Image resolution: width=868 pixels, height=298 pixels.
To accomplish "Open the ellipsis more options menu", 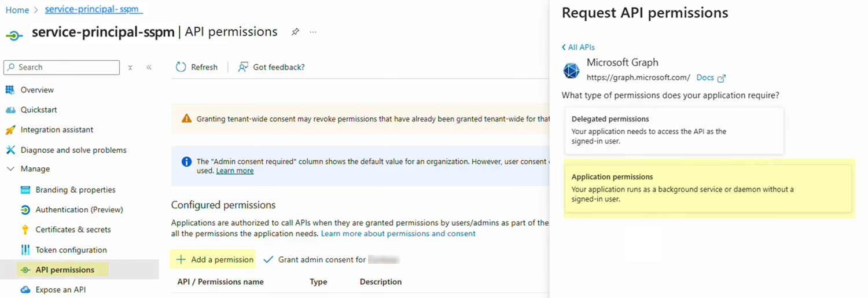I will click(313, 32).
